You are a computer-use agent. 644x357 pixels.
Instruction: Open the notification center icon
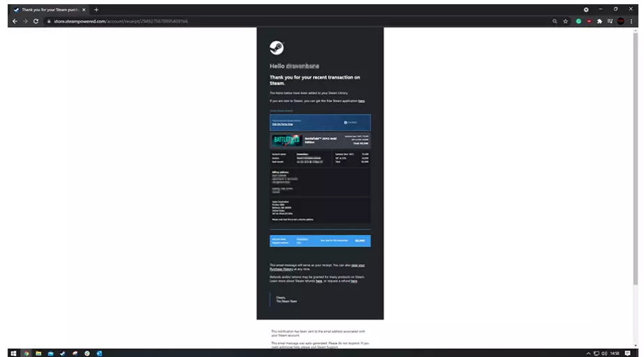[627, 354]
